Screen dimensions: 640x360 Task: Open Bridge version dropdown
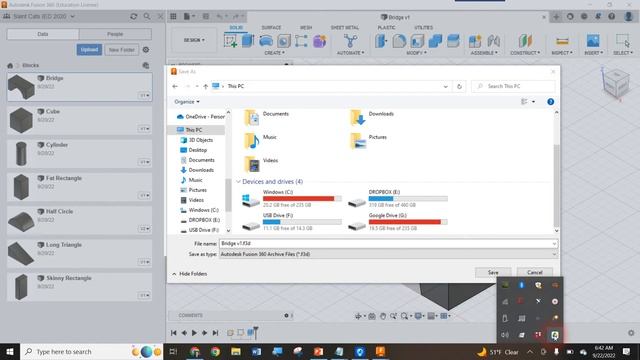[x=145, y=96]
